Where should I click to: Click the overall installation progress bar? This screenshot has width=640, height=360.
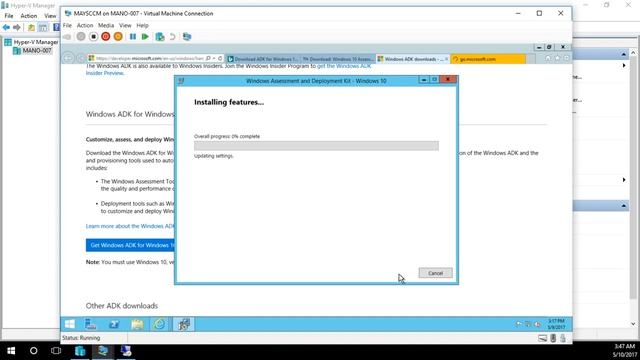pos(316,146)
